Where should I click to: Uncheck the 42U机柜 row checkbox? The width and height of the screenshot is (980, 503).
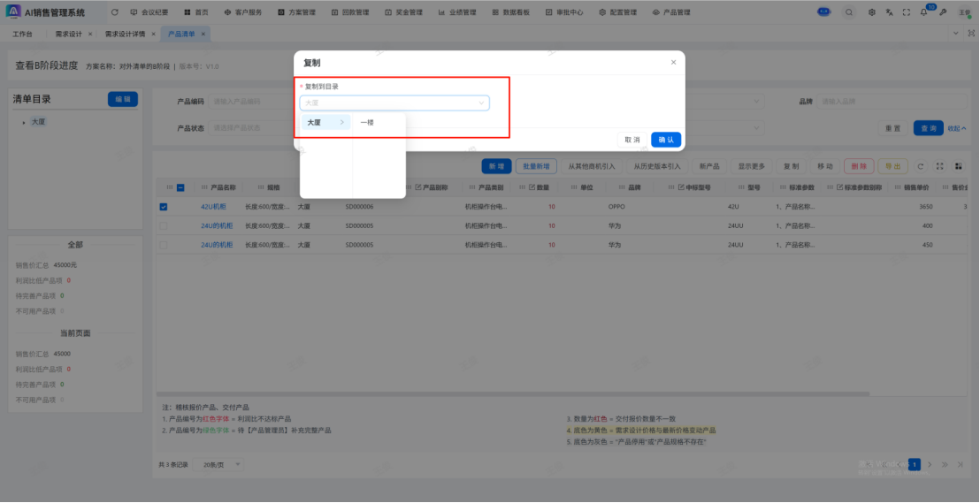click(x=164, y=207)
